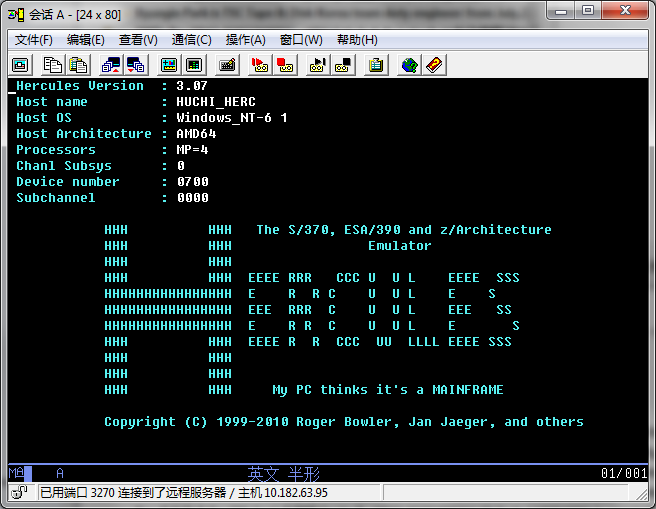
Task: Click the connection status icon in status bar
Action: [x=19, y=492]
